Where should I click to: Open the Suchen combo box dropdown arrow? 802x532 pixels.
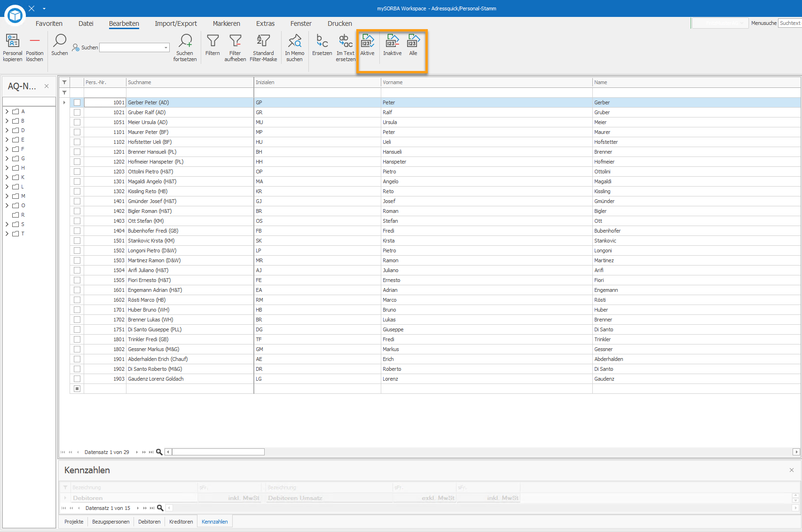coord(166,47)
